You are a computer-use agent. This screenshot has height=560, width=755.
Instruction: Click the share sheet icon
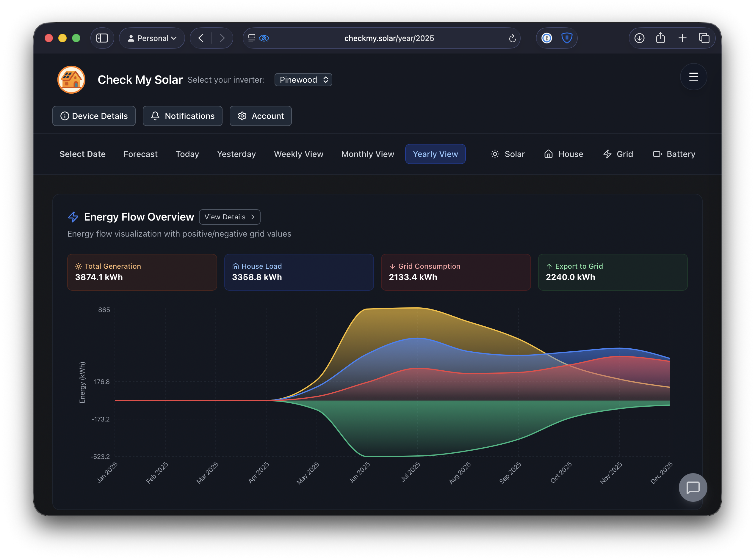tap(660, 38)
